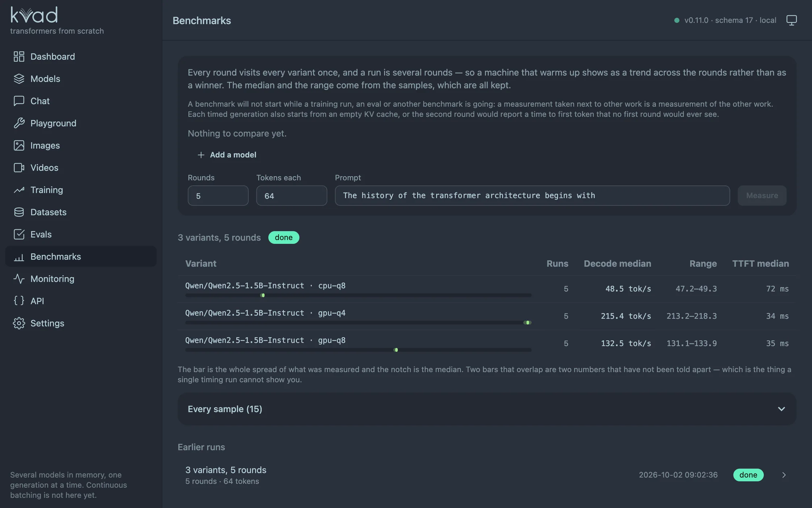Navigate to Models section
The width and height of the screenshot is (812, 508).
[x=81, y=79]
